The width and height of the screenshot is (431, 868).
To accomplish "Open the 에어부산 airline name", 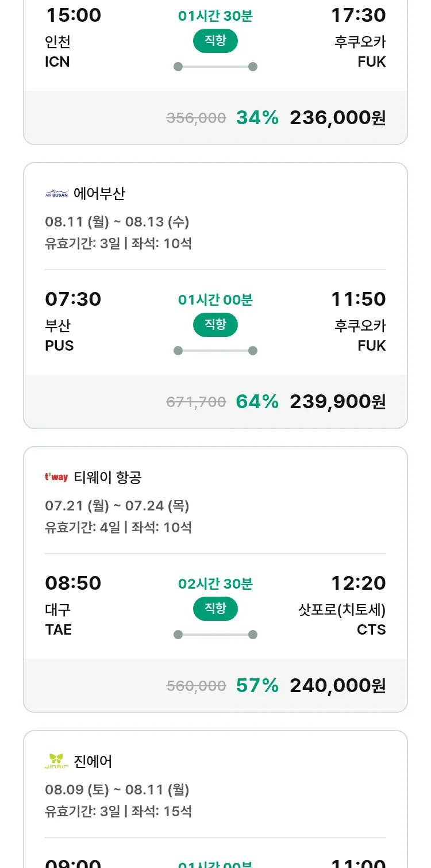I will click(99, 194).
